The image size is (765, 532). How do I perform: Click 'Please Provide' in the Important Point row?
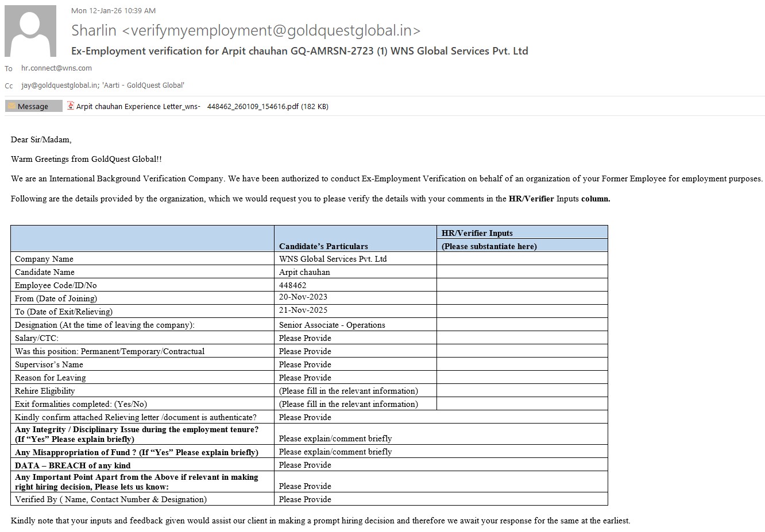[x=305, y=486]
